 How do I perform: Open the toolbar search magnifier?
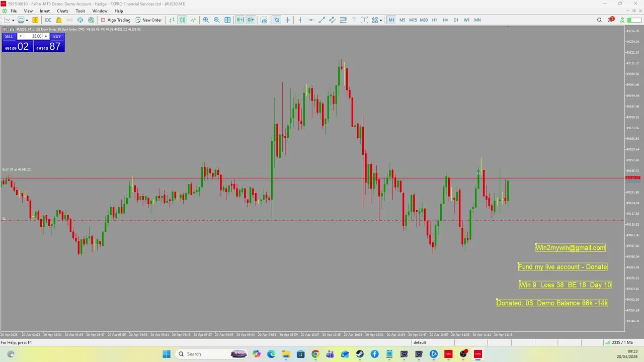(599, 20)
